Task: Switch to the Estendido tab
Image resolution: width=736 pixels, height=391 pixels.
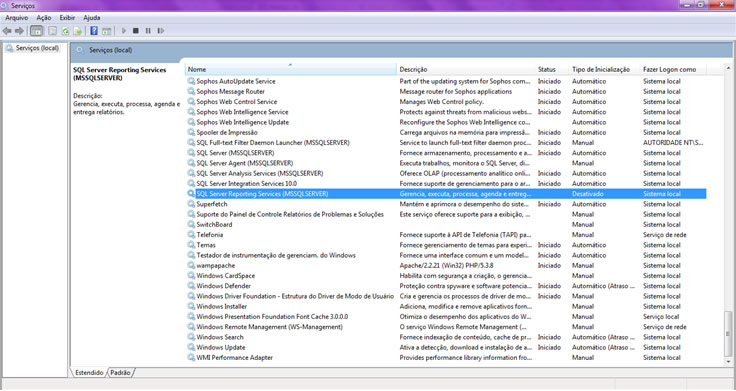Action: [x=89, y=373]
